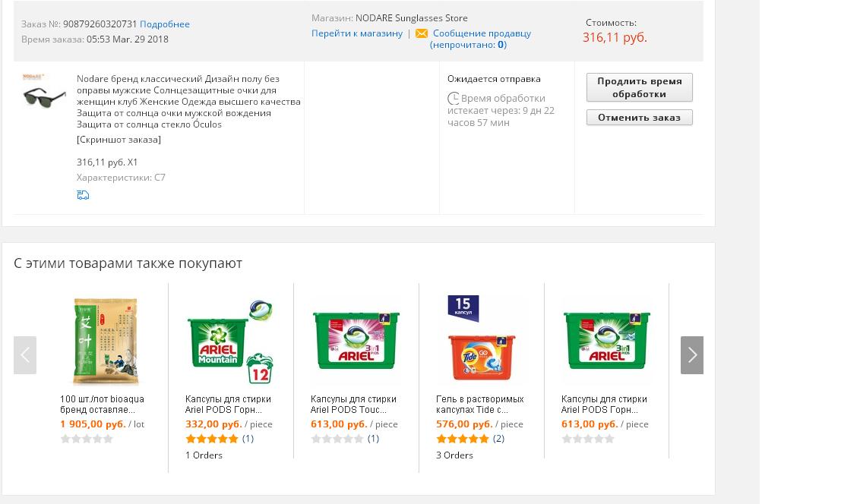Screen dimensions: 860x504
Task: View the Скриншот заказа link
Action: pos(119,140)
